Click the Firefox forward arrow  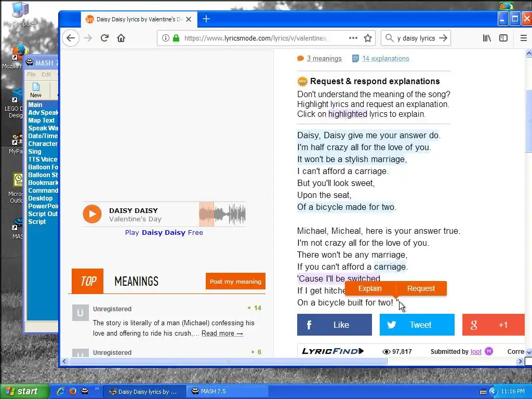[x=88, y=38]
